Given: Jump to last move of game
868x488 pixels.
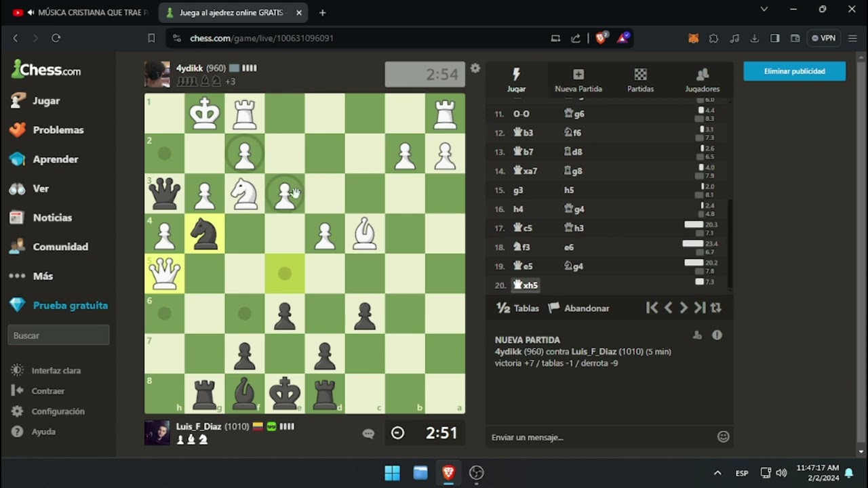Looking at the screenshot, I should 700,308.
